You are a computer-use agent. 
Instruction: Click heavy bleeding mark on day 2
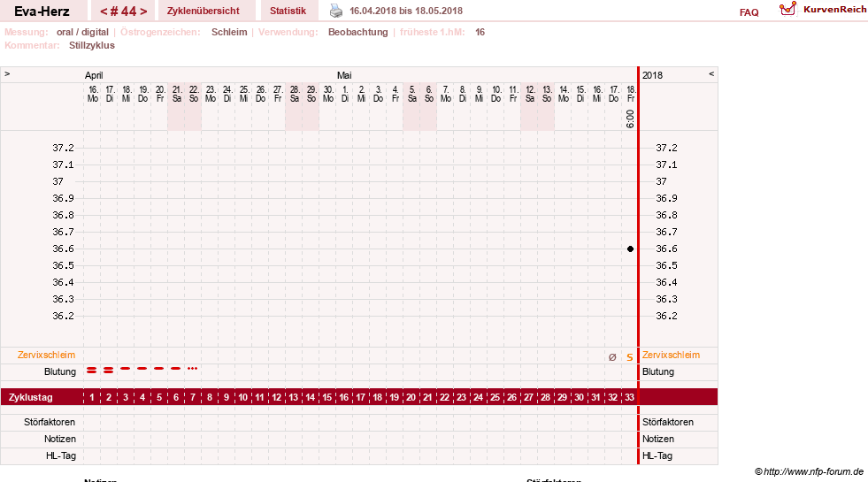pyautogui.click(x=109, y=371)
